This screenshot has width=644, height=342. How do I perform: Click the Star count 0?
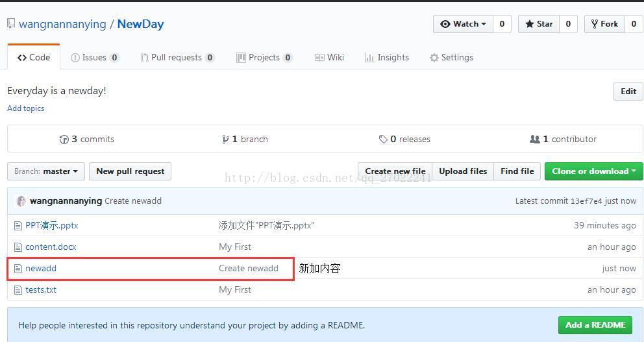pos(569,24)
